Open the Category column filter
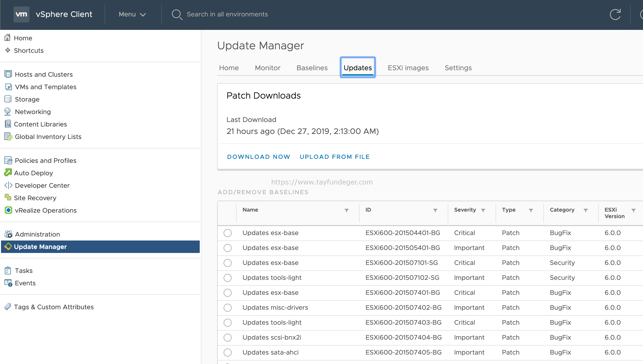Screen dimensions: 643x364 (585, 210)
